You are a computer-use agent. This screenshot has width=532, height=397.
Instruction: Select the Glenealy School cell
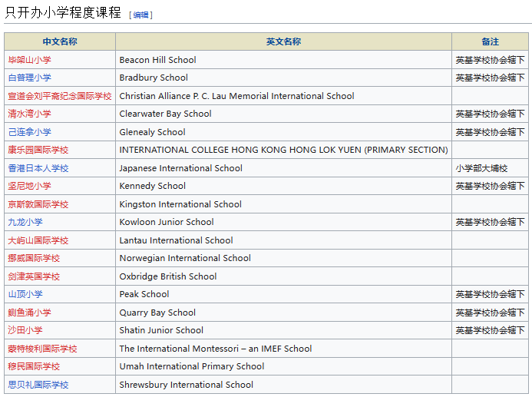click(283, 132)
